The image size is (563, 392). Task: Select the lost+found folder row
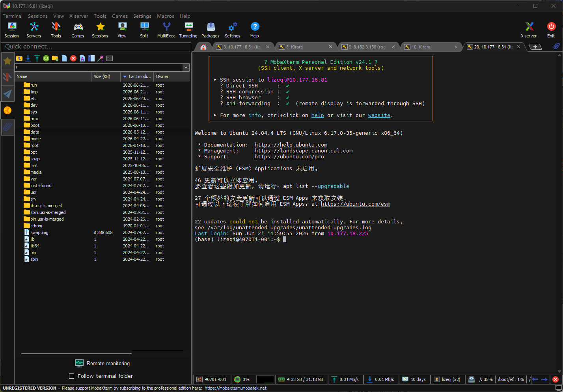coord(103,186)
